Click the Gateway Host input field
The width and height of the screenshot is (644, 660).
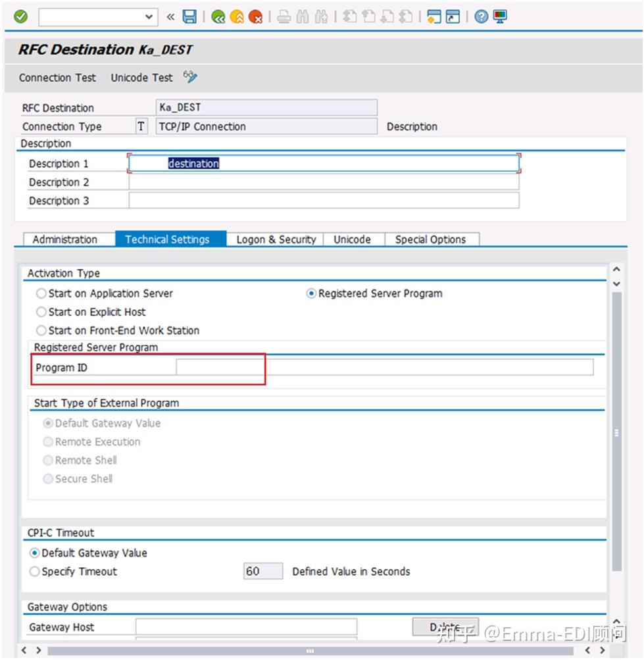pos(246,626)
